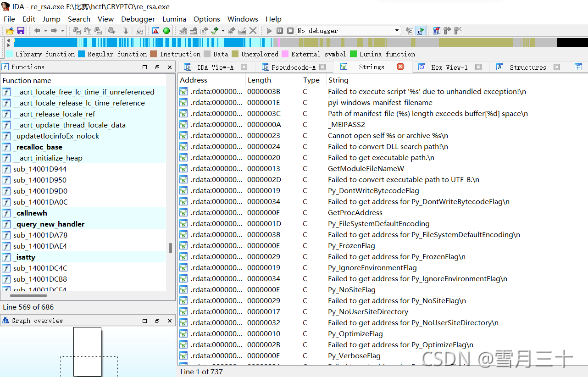
Task: Open the Search menu
Action: pos(79,19)
